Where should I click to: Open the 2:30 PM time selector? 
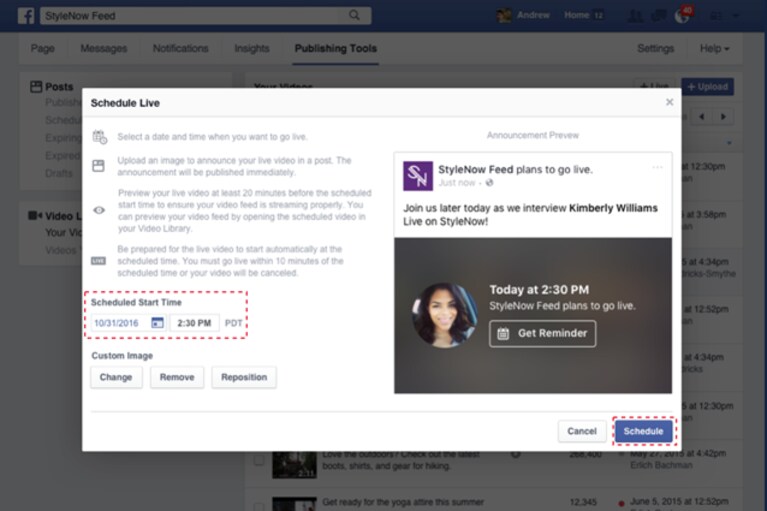pos(194,323)
